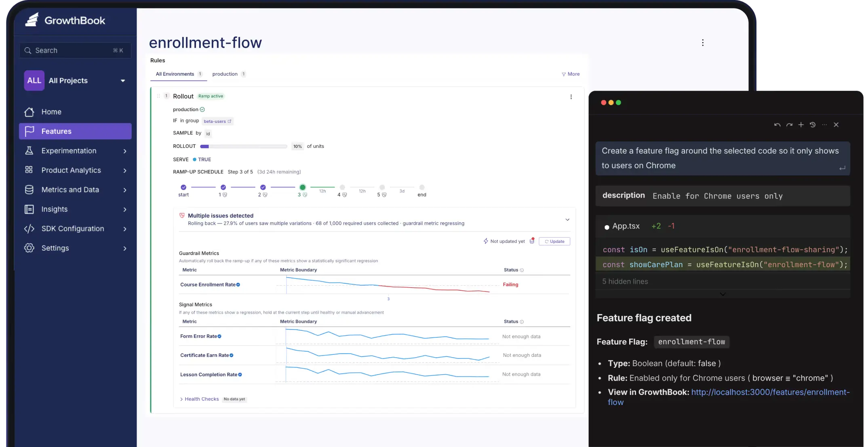Expand the Product Analytics submenu chevron
This screenshot has height=447, width=868.
click(x=125, y=171)
